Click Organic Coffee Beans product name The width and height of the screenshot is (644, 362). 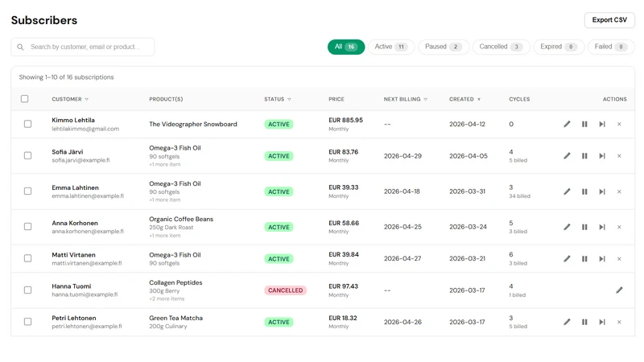(181, 219)
